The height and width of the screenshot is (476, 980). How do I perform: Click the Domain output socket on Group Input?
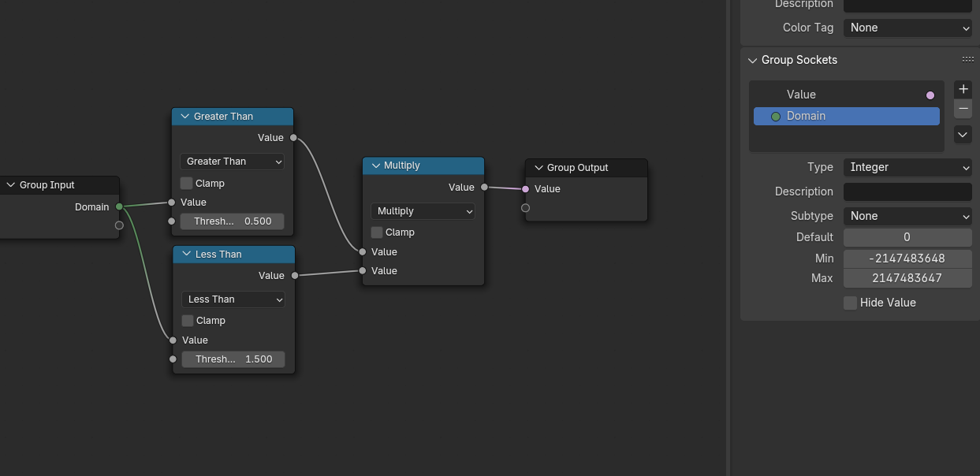click(x=119, y=207)
